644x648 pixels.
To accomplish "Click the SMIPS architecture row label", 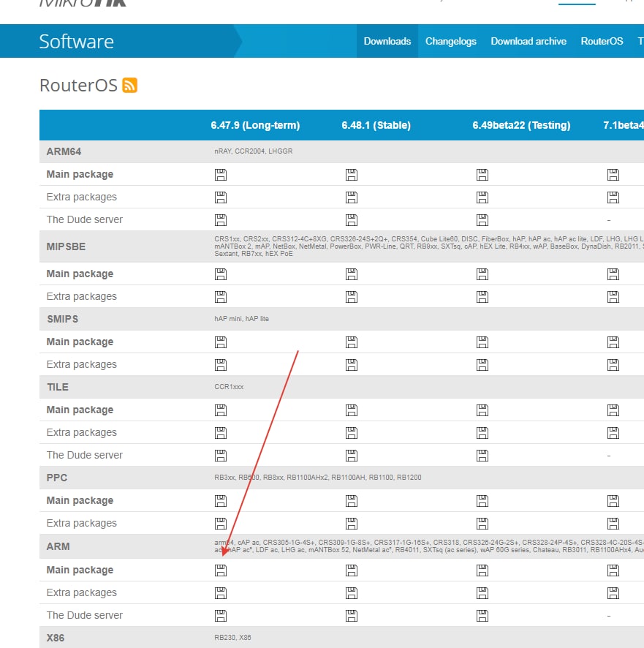I will [62, 319].
